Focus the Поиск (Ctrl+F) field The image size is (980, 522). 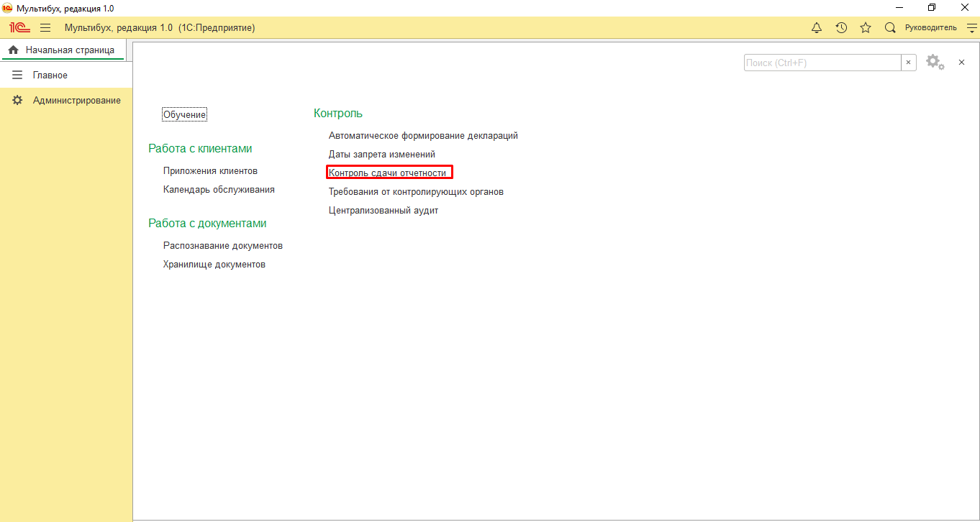(x=822, y=63)
